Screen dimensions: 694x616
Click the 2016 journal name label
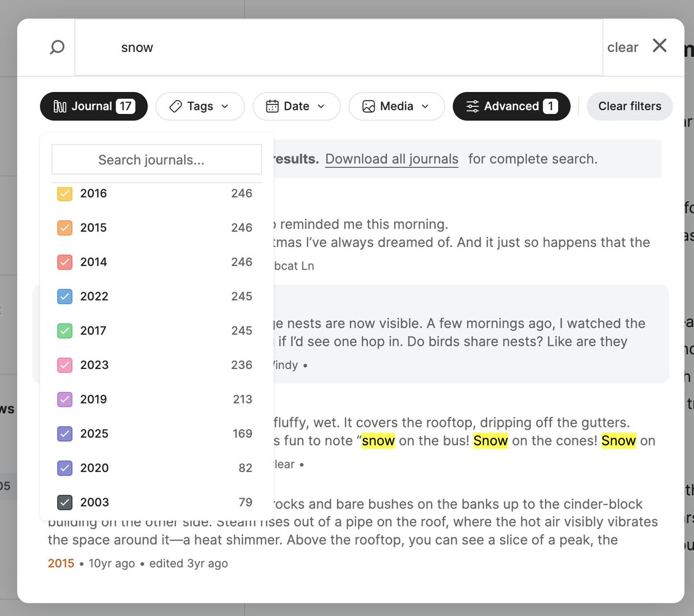(x=94, y=193)
